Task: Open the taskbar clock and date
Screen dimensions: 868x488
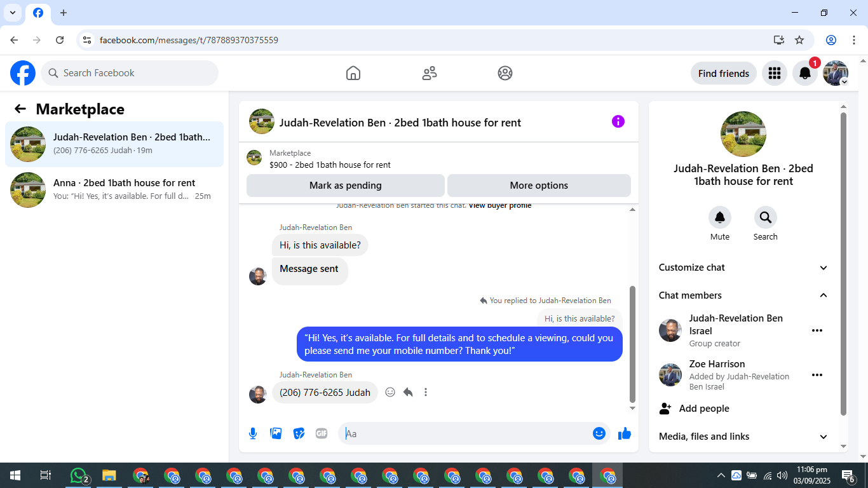Action: click(x=811, y=475)
